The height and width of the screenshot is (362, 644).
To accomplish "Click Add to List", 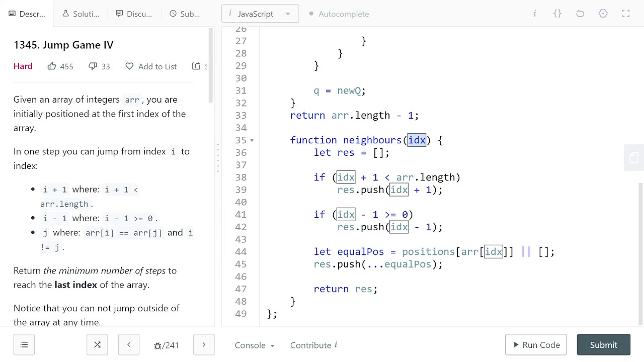I will coord(151,66).
